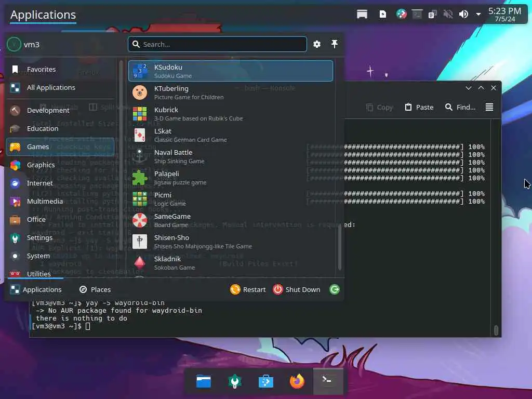Open Discover software center from the dock
The height and width of the screenshot is (399, 532).
(x=265, y=381)
